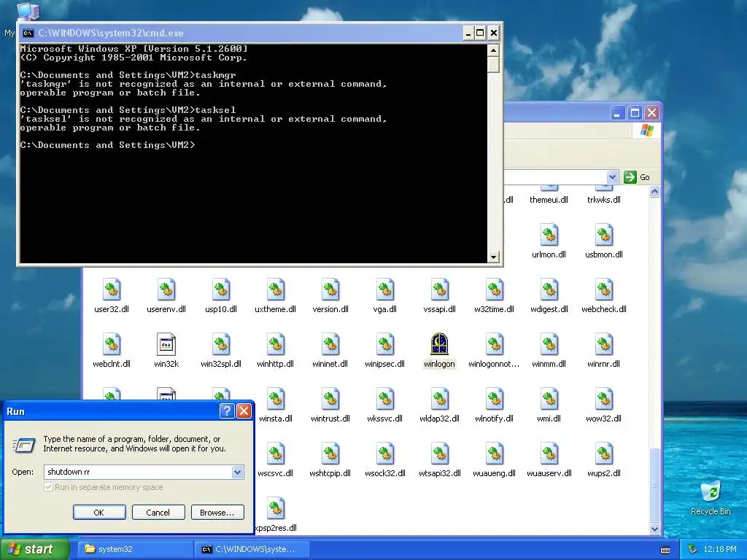This screenshot has width=747, height=560.
Task: Select the wtsapi32.dll file icon
Action: click(x=440, y=454)
